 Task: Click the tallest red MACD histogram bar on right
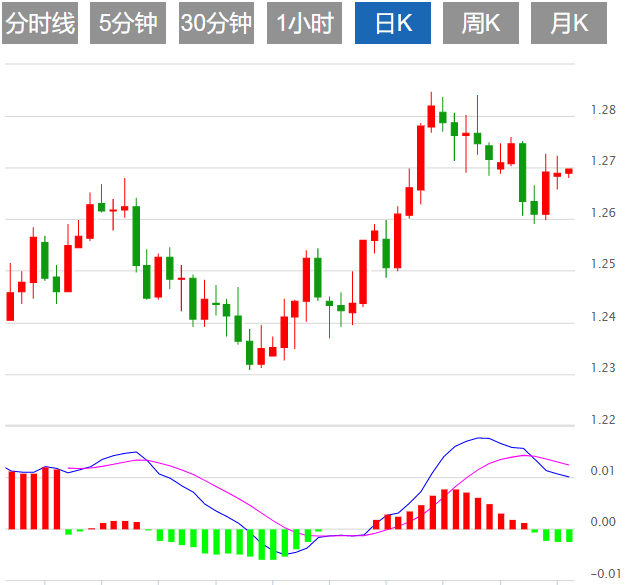click(445, 509)
